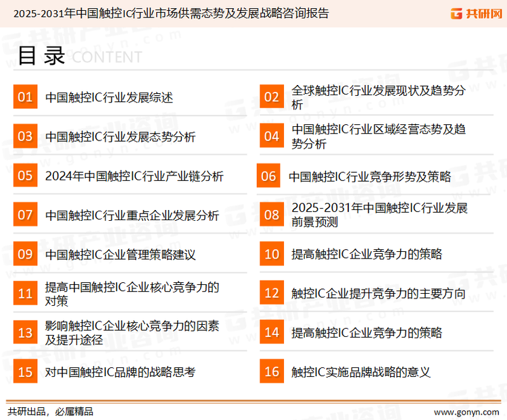
Task: Select the entry 对中国触控IC品牌的战略思考
Action: click(x=120, y=372)
